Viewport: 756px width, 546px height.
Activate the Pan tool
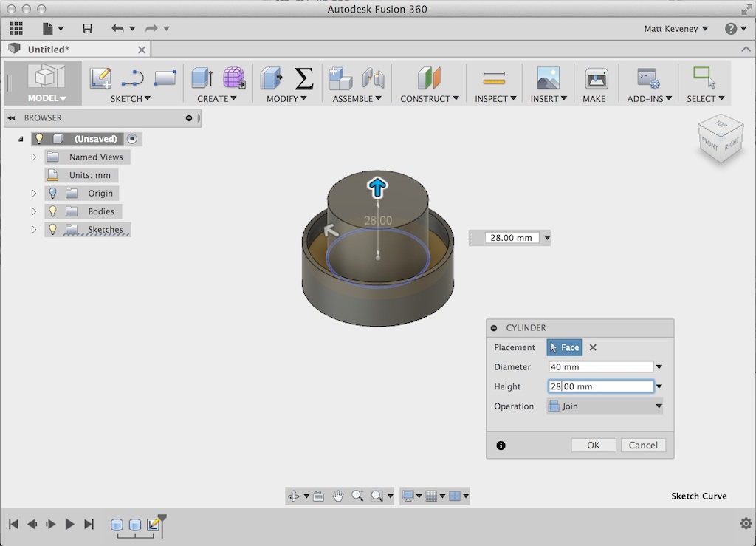pyautogui.click(x=338, y=496)
